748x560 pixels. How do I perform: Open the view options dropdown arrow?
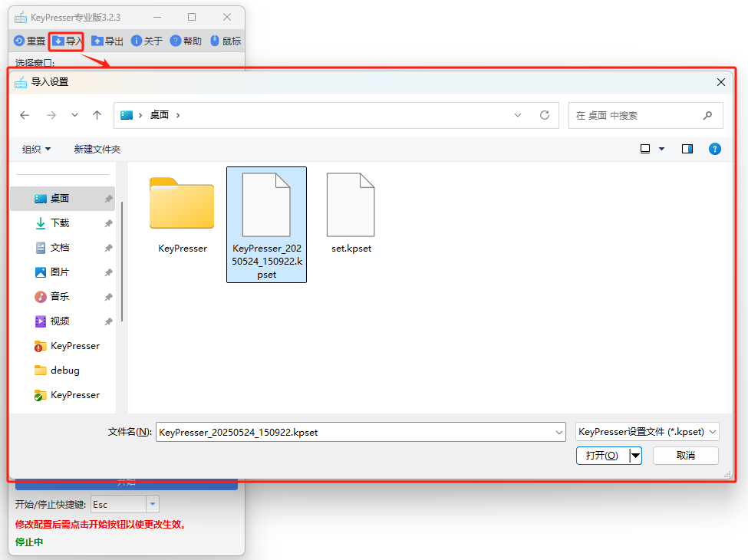pos(661,149)
